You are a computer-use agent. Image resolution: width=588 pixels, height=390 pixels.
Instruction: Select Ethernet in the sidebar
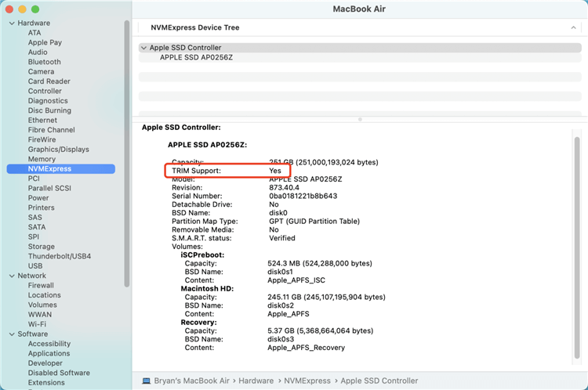click(42, 121)
